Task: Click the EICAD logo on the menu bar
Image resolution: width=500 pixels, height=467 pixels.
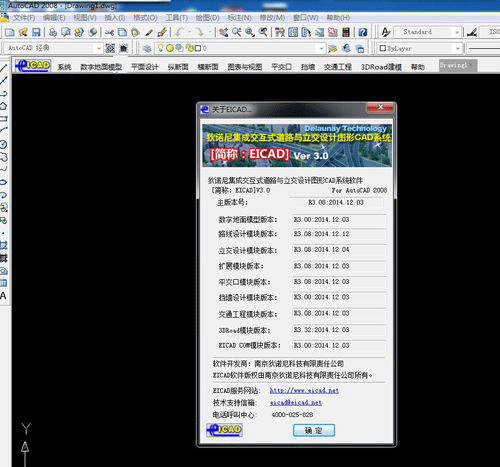Action: 32,66
